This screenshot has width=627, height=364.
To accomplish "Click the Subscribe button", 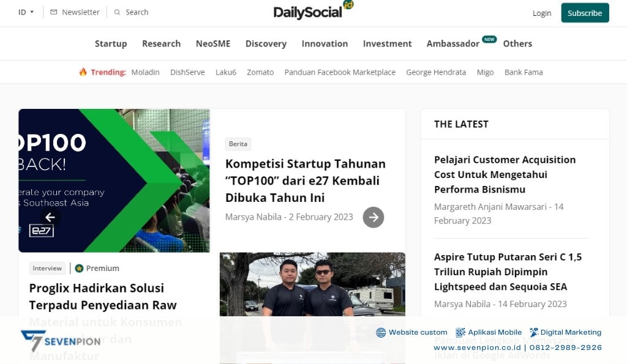I will (585, 13).
